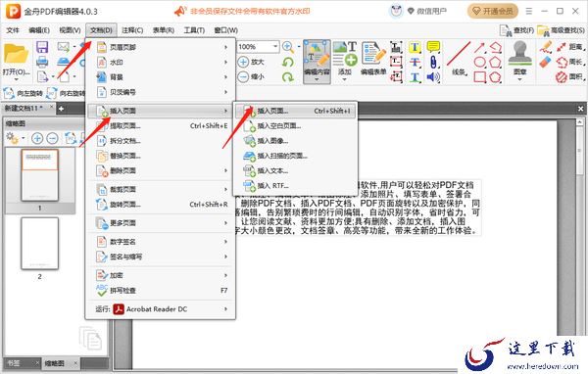Expand the Acrobat Reader DC submenu arrow
This screenshot has width=588, height=374.
coord(225,309)
